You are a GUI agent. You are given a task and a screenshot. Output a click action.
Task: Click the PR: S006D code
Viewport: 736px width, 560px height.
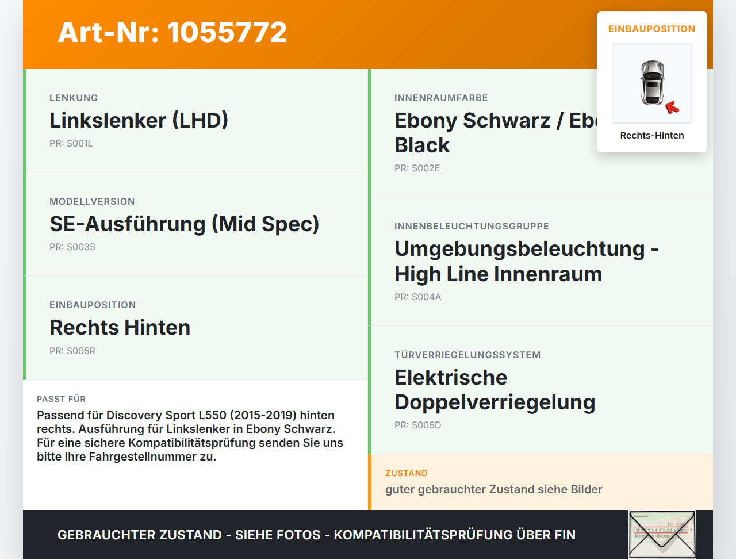(x=418, y=425)
